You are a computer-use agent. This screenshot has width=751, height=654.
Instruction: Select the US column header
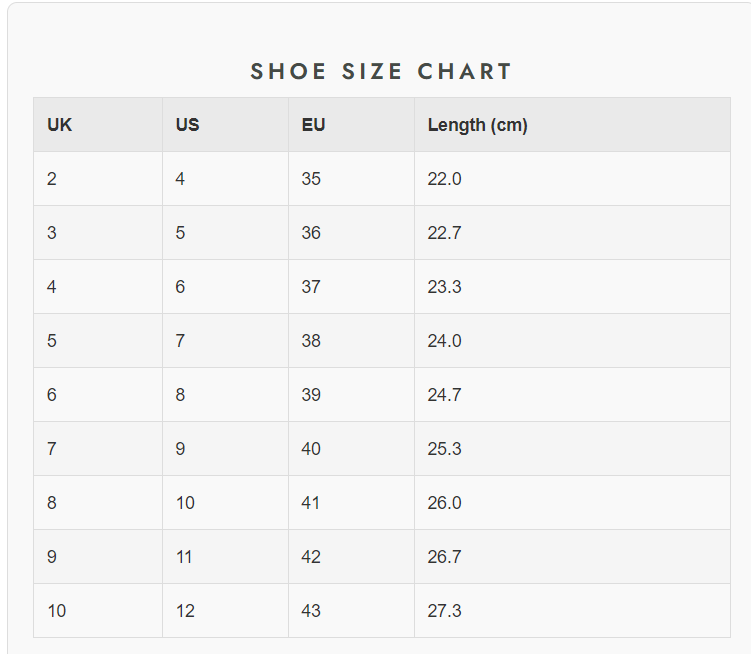(x=187, y=125)
